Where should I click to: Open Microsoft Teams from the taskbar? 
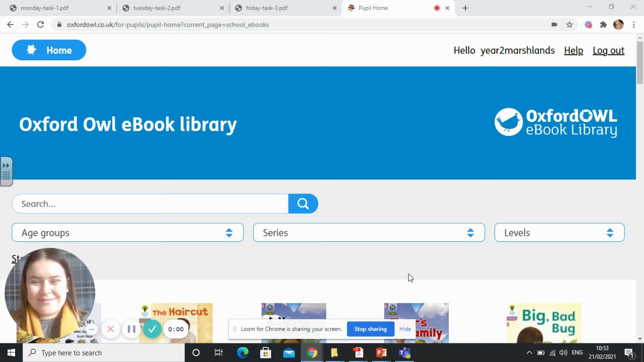(405, 353)
